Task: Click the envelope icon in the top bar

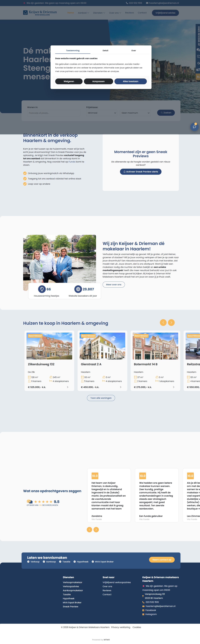Action: (x=147, y=3)
